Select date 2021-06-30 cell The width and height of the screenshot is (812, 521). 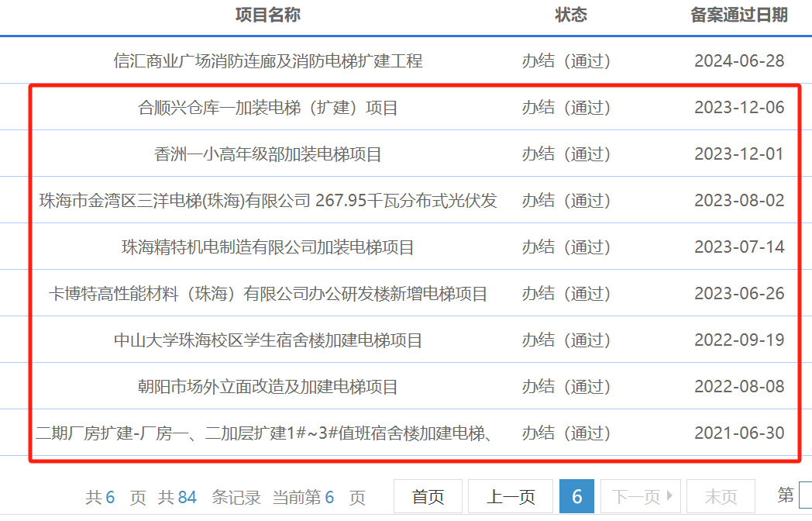[x=739, y=433]
